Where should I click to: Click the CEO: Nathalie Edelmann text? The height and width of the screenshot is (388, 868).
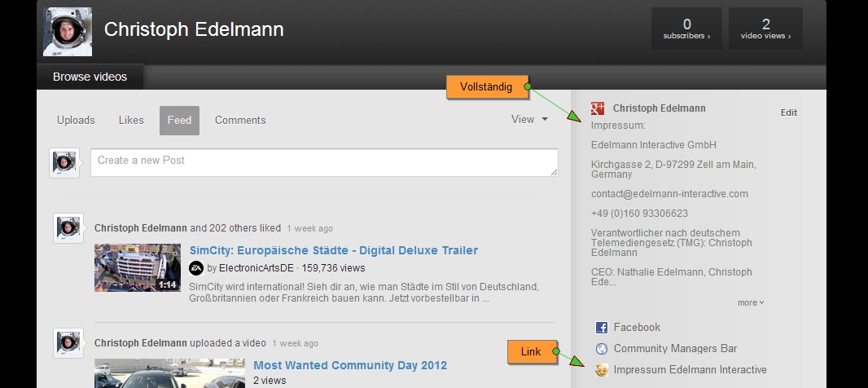(x=671, y=276)
